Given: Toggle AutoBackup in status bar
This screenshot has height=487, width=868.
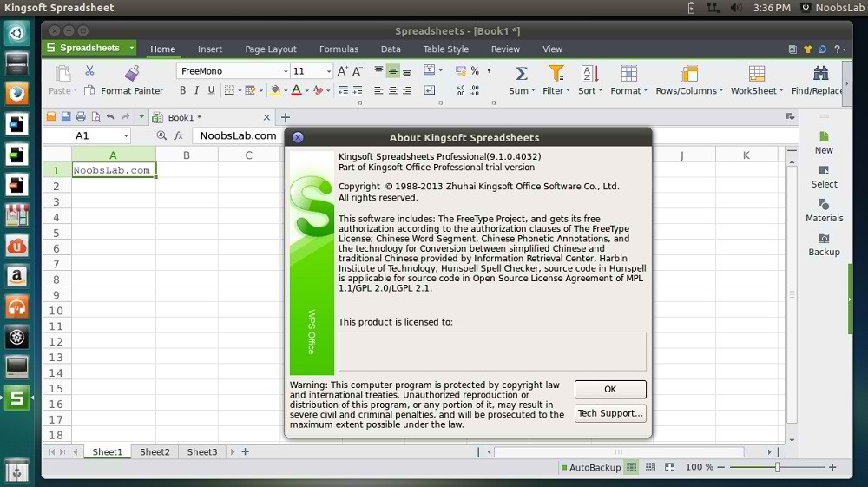Looking at the screenshot, I should click(x=590, y=467).
